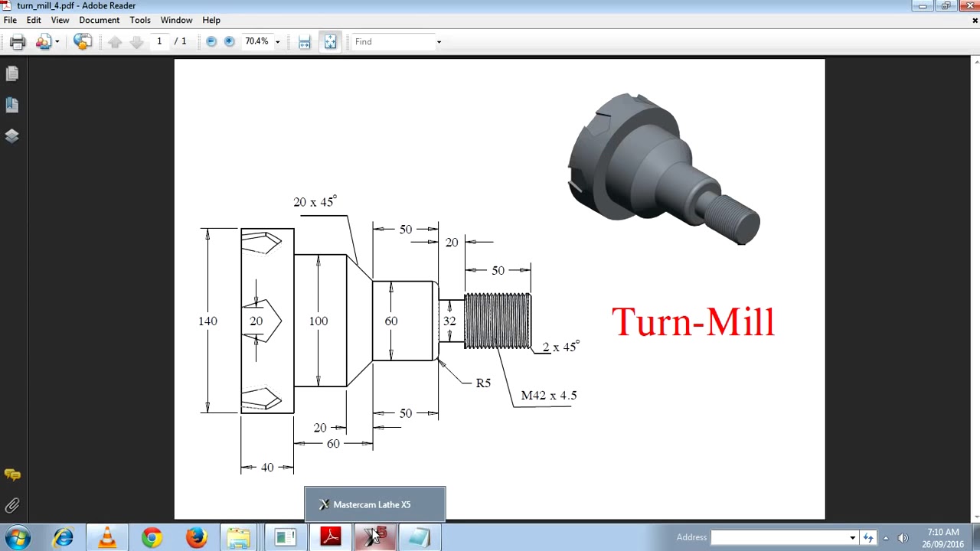
Task: Go to next page arrow
Action: 136,42
